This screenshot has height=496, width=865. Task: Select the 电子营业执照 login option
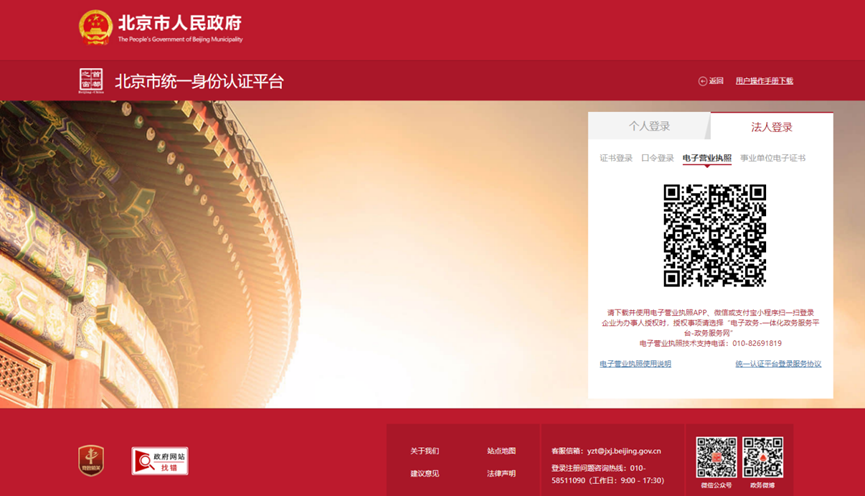(707, 158)
